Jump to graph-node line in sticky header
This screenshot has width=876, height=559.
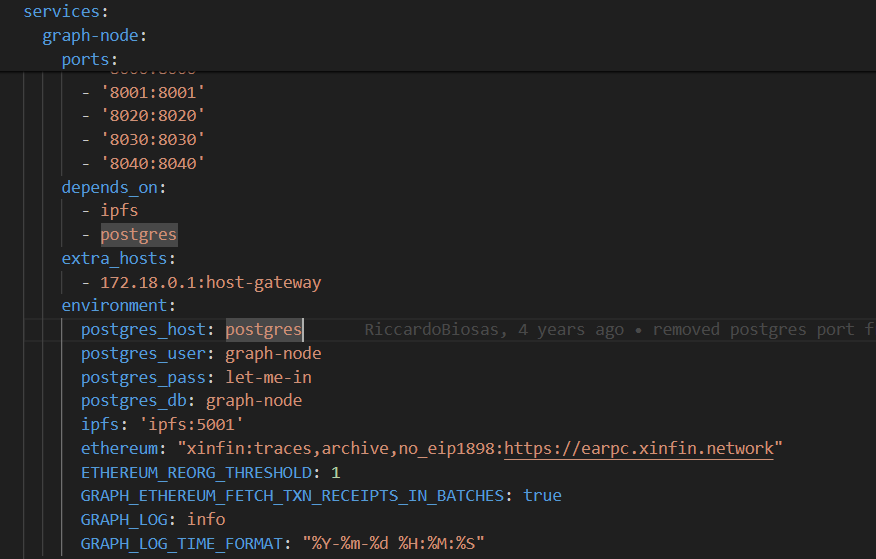point(94,36)
